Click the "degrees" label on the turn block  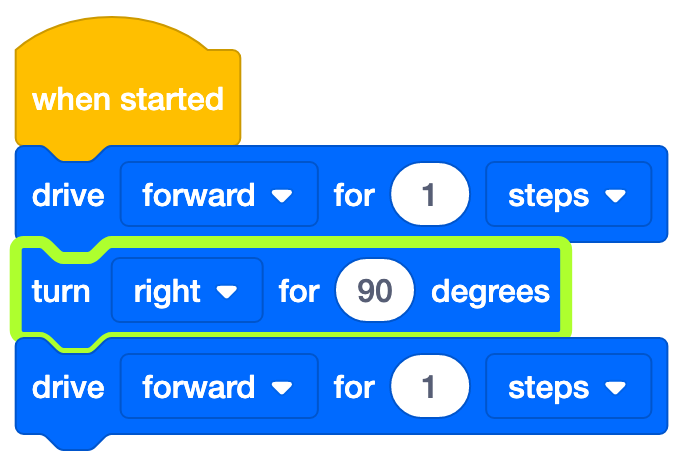(x=490, y=291)
